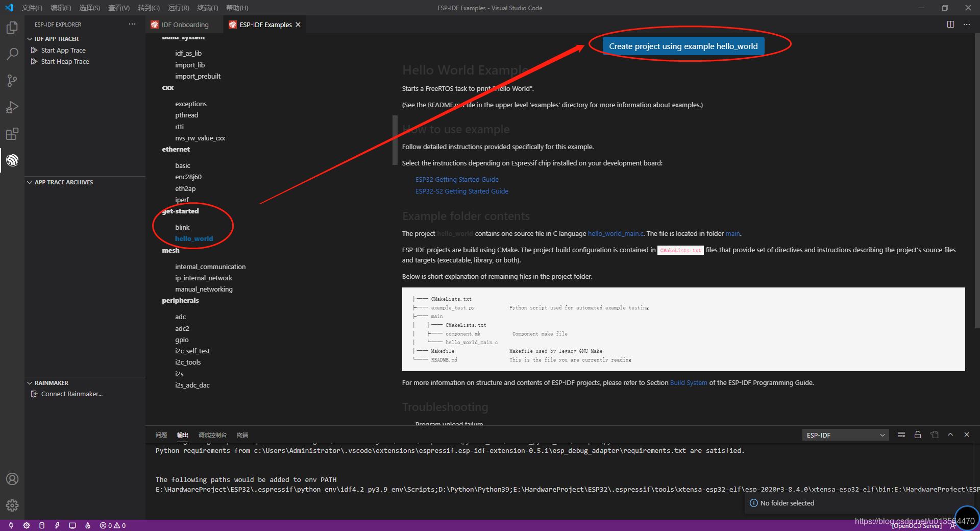
Task: Click the flame build-flash-monitor status icon
Action: (88, 525)
